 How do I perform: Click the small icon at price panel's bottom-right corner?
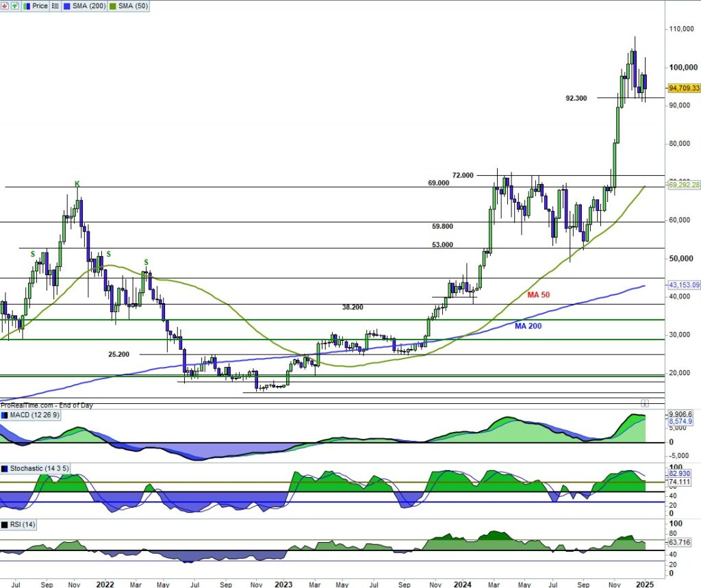coord(644,402)
